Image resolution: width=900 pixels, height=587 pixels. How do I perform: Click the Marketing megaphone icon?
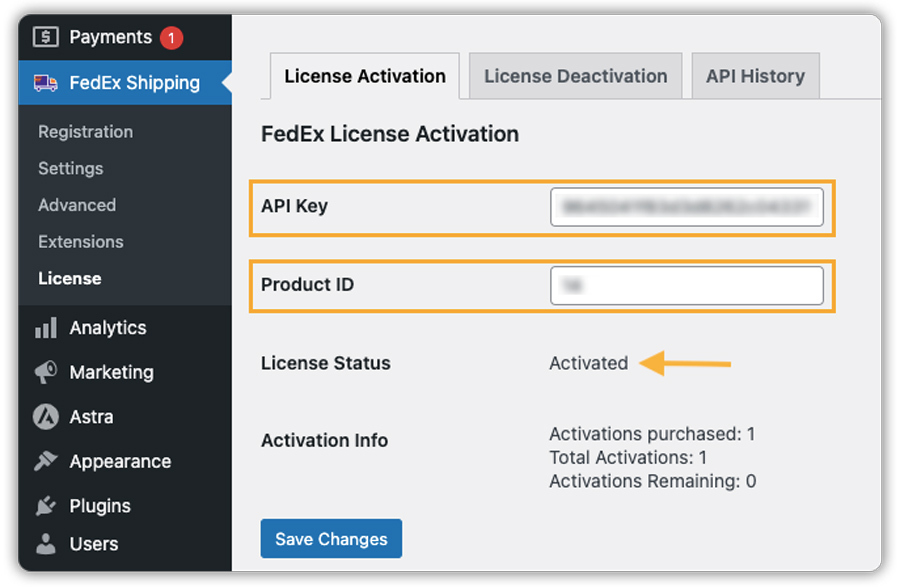(46, 372)
